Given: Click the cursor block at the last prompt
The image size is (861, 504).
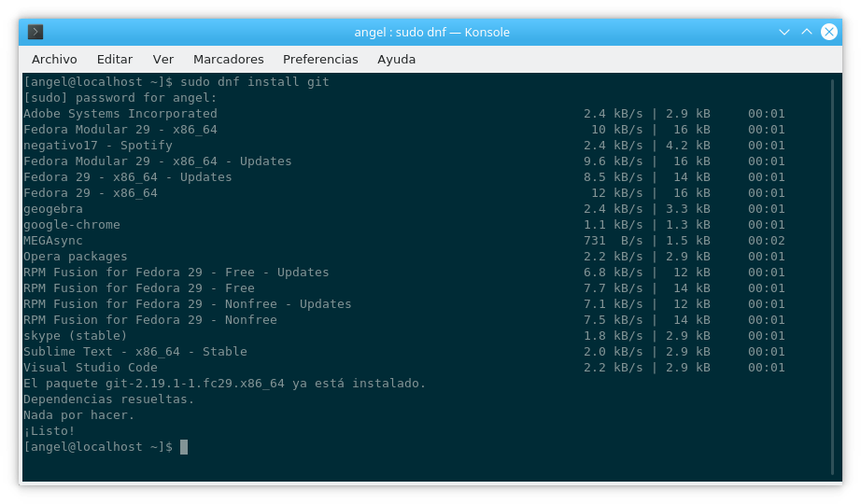Looking at the screenshot, I should coord(184,447).
